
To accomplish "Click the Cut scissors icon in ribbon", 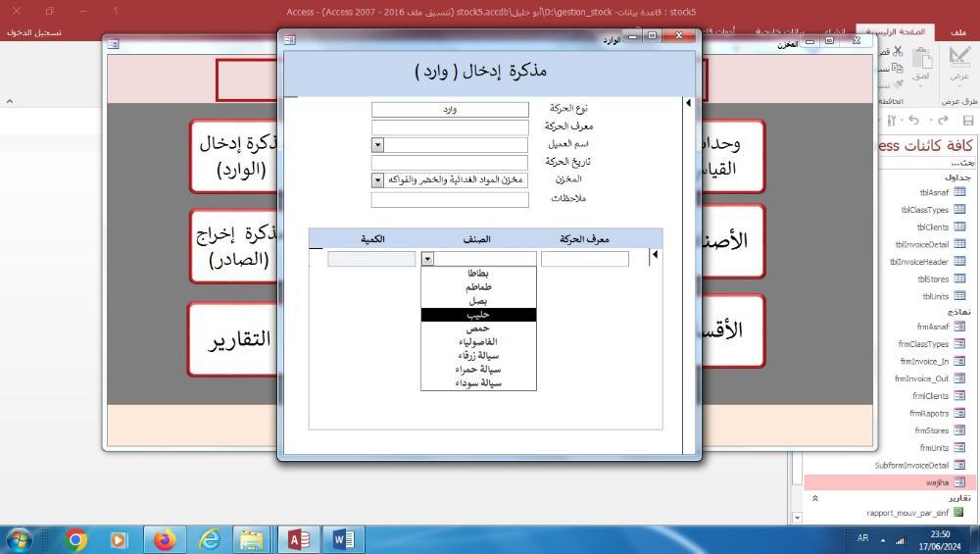I will tap(898, 51).
